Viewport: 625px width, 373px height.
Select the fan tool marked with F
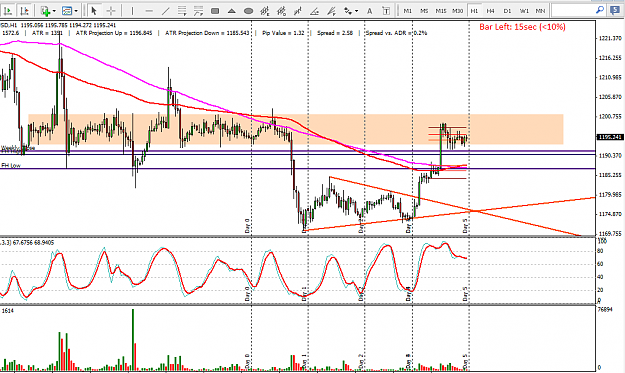pyautogui.click(x=331, y=11)
